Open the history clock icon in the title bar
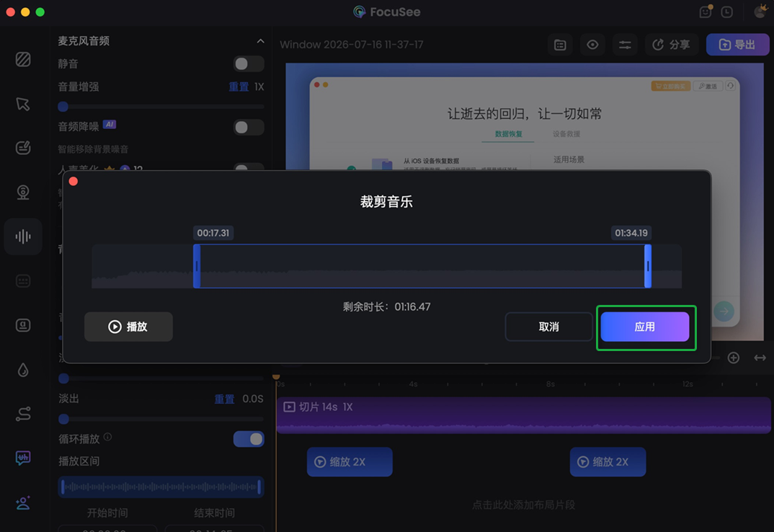The height and width of the screenshot is (532, 774). pos(726,12)
